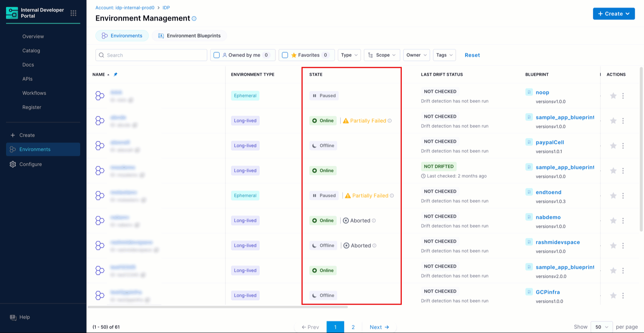Star the endtoend environment row
The image size is (644, 333).
click(613, 196)
